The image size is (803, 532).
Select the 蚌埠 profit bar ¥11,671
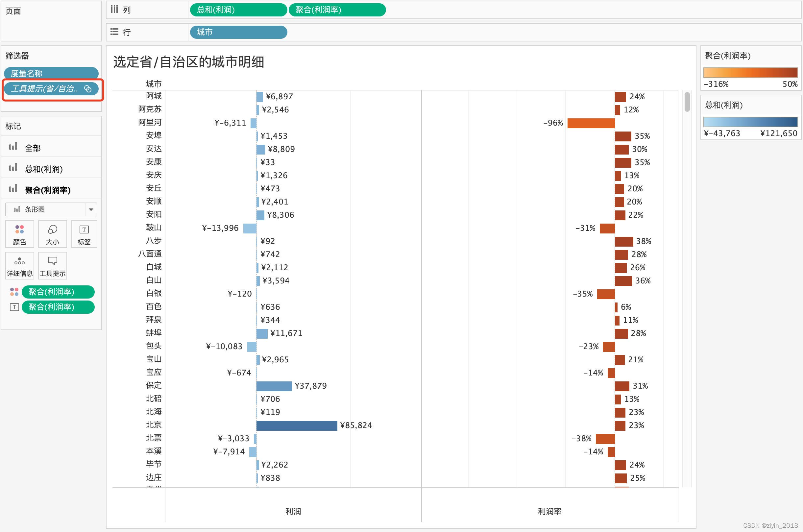(x=262, y=333)
